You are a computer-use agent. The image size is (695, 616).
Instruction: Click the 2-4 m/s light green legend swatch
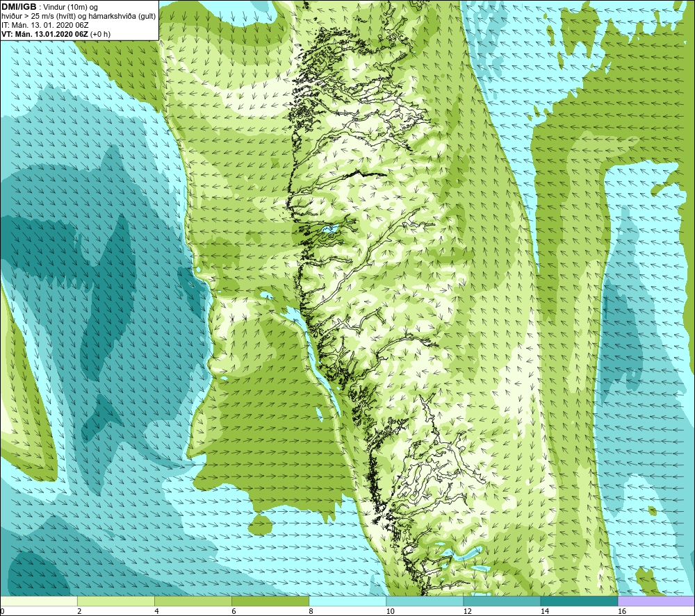coord(116,601)
